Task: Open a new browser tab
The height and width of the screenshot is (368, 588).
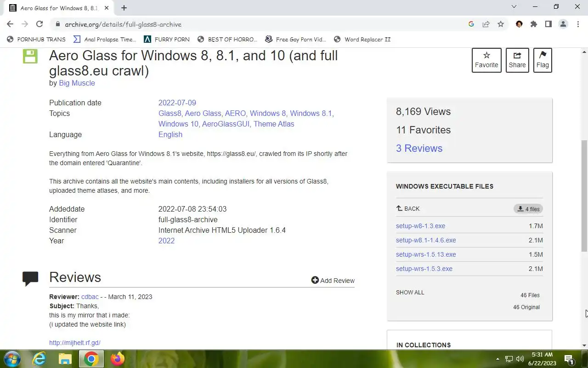Action: (124, 8)
